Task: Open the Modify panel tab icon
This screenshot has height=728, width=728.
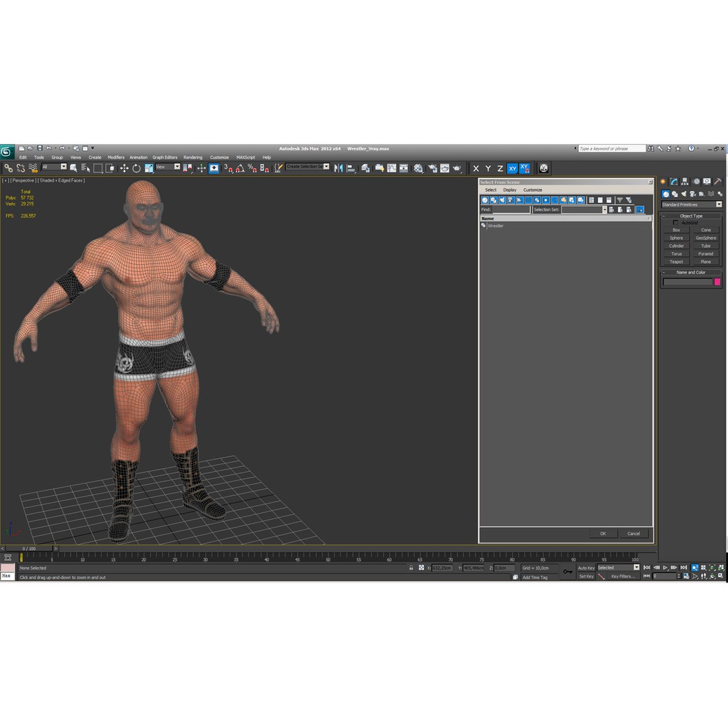Action: click(673, 181)
